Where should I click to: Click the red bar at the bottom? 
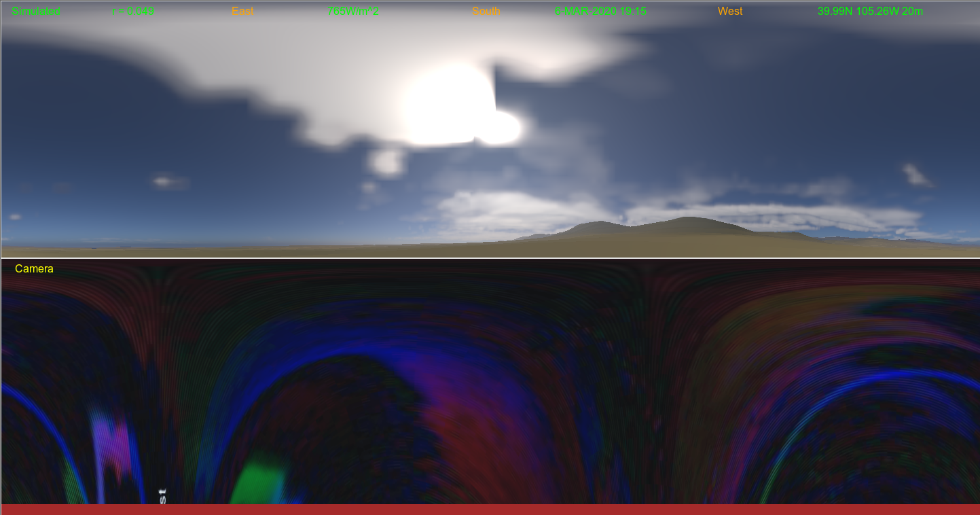(x=490, y=509)
